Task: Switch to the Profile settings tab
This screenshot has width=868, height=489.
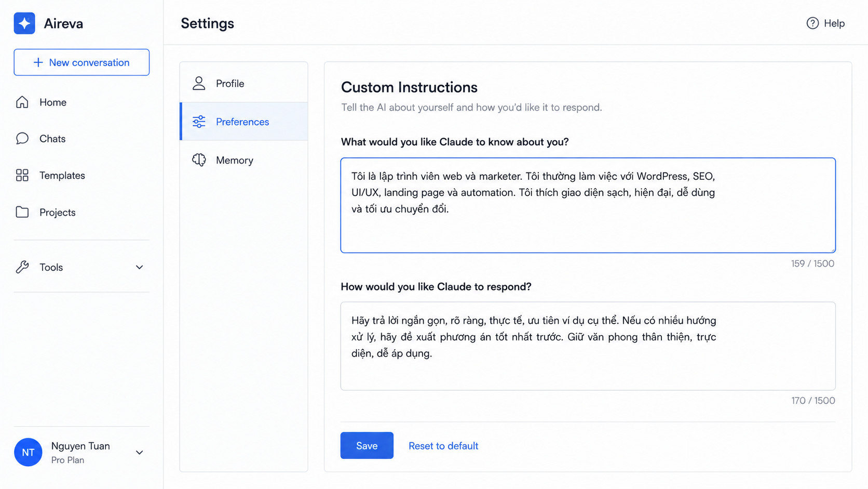Action: (244, 83)
